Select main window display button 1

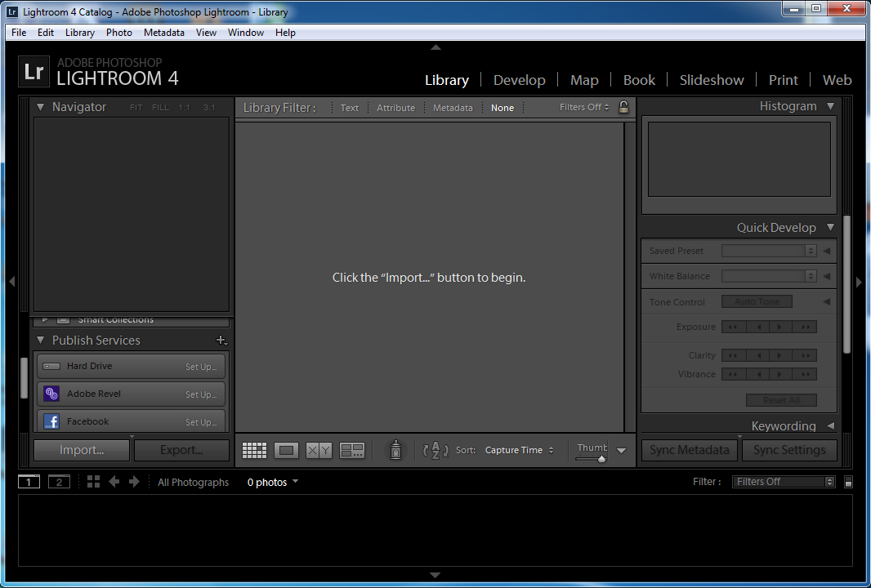coord(29,482)
